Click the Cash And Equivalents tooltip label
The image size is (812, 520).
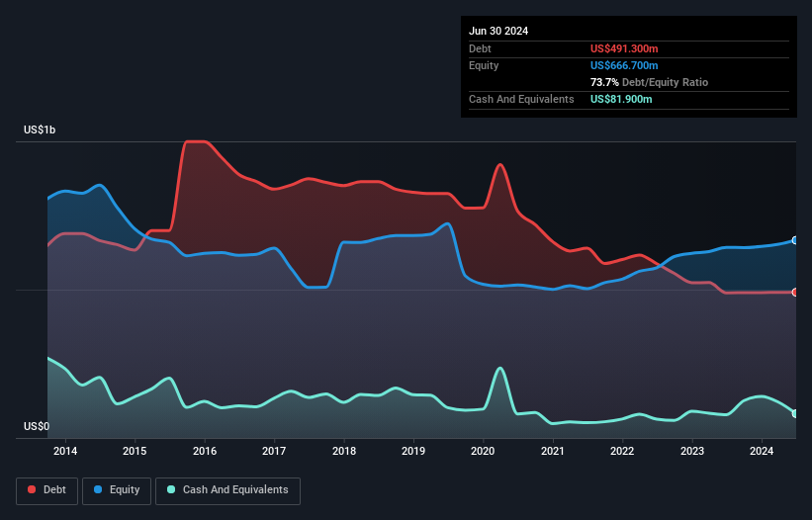coord(521,99)
